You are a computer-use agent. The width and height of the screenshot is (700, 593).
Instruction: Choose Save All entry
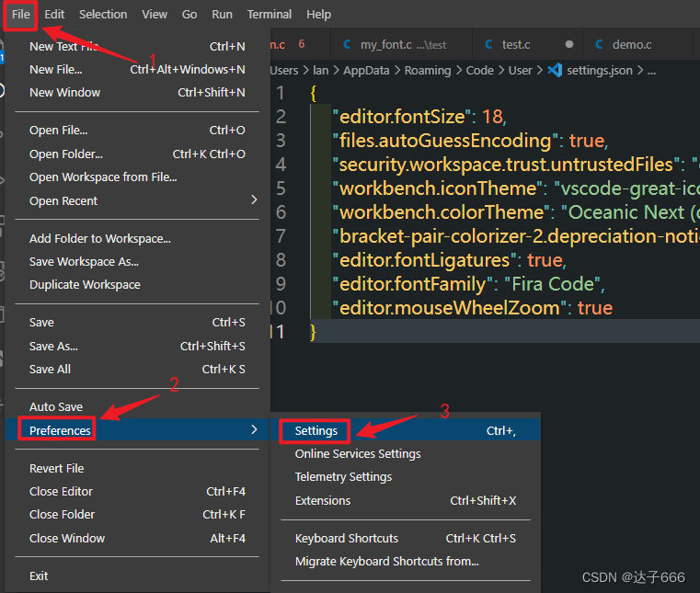pos(137,369)
